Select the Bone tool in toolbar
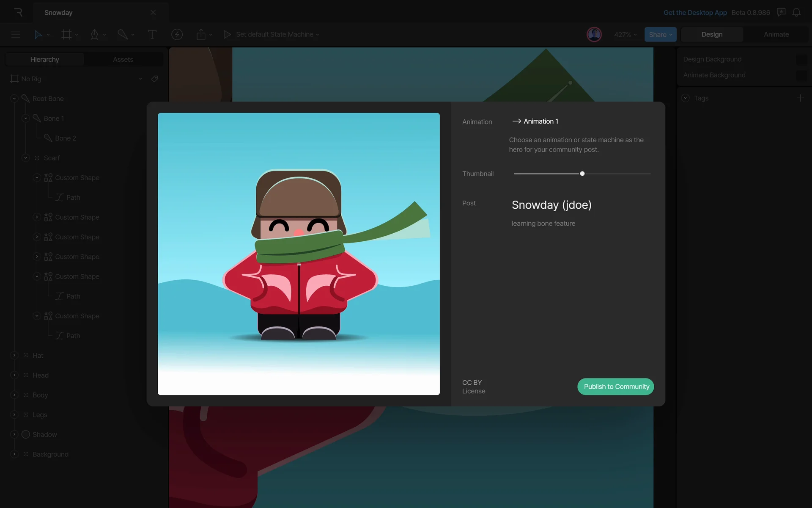 123,35
